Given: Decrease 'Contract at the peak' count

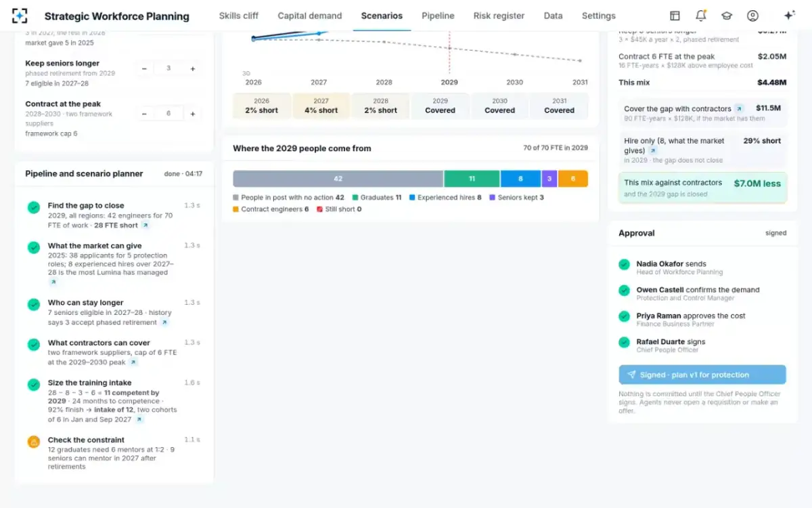Looking at the screenshot, I should 144,114.
